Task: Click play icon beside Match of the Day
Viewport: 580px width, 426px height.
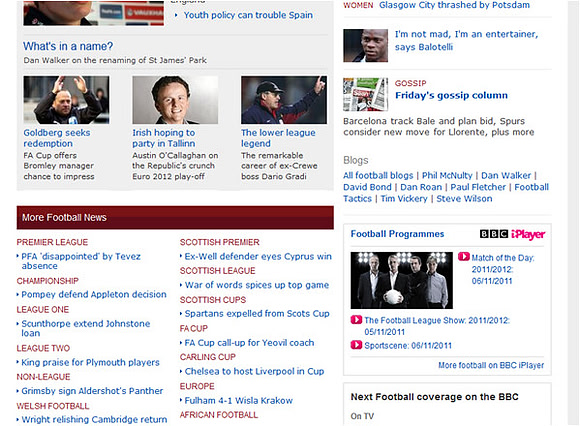Action: coord(464,257)
